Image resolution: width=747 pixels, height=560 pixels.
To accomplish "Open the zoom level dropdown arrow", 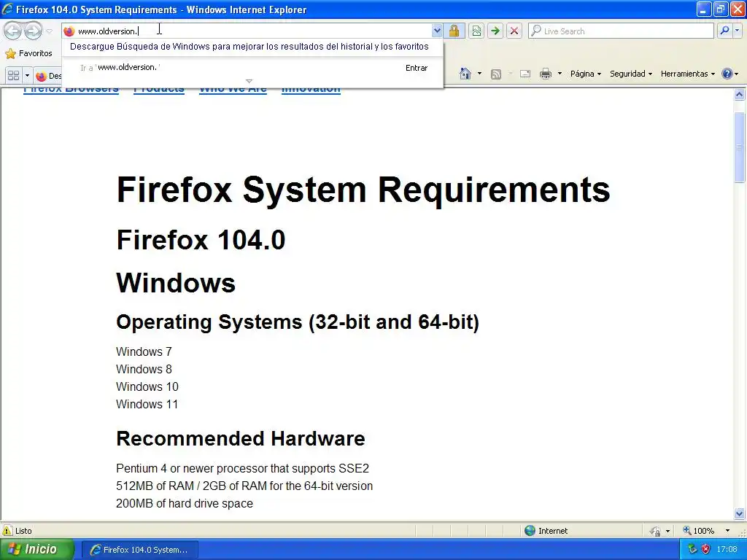I will [727, 531].
